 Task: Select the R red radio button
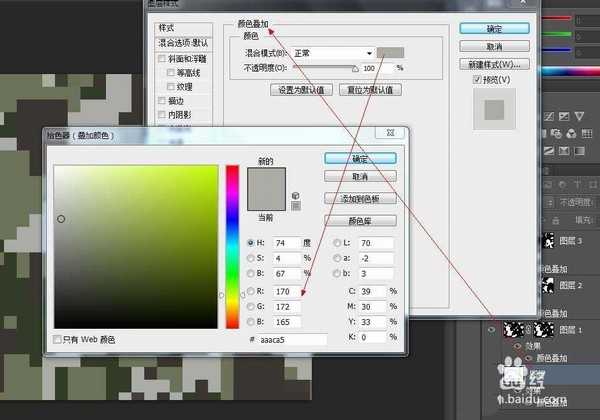pos(250,291)
